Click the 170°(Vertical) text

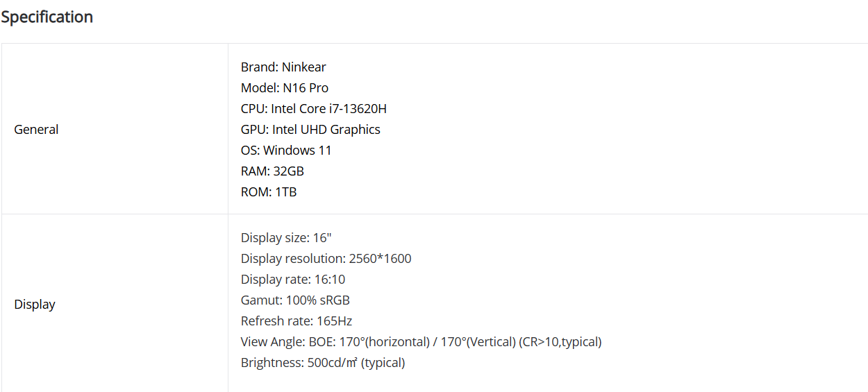click(x=478, y=341)
